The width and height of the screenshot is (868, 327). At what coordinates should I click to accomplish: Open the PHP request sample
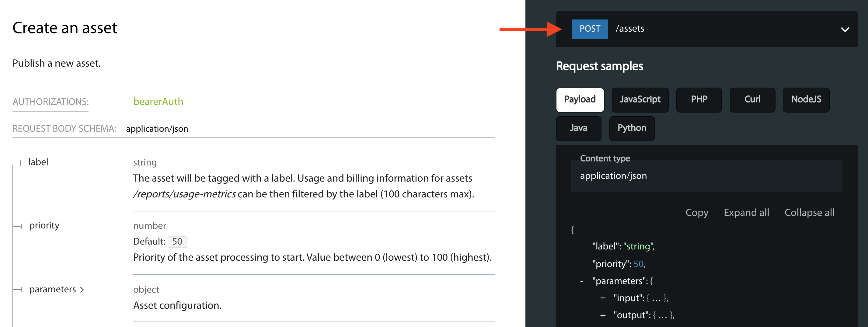pos(699,100)
